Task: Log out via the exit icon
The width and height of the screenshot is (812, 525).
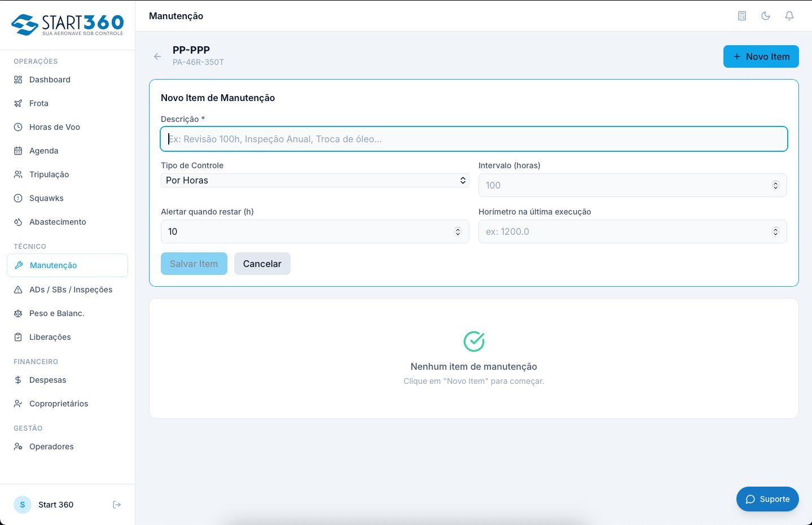Action: [x=117, y=505]
